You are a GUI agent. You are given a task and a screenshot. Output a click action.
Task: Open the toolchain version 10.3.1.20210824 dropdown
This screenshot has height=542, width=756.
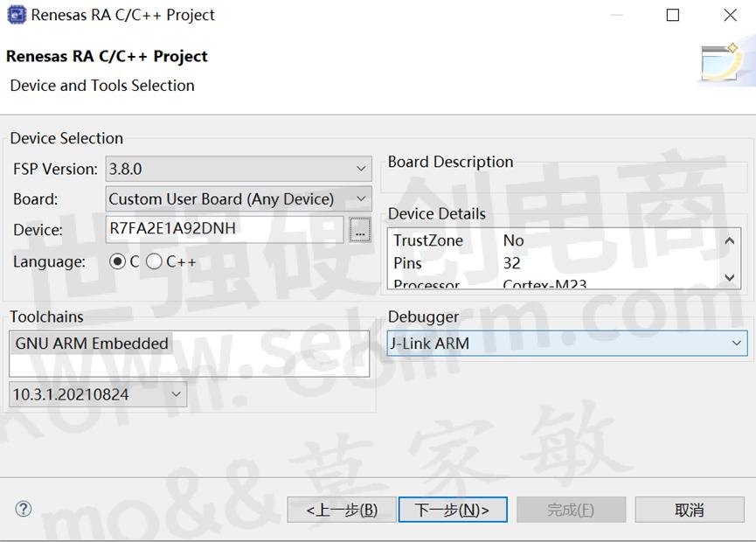(x=176, y=394)
